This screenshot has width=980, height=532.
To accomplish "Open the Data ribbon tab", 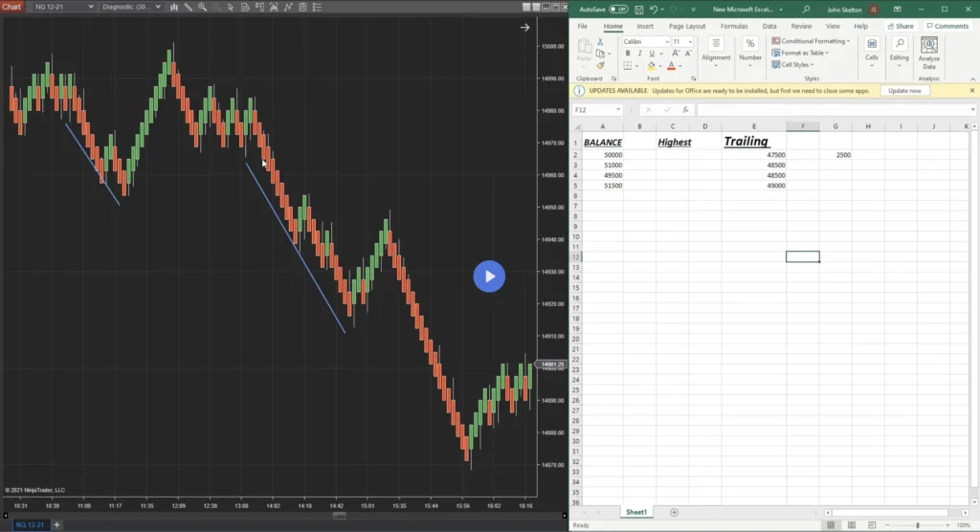I will (x=769, y=26).
